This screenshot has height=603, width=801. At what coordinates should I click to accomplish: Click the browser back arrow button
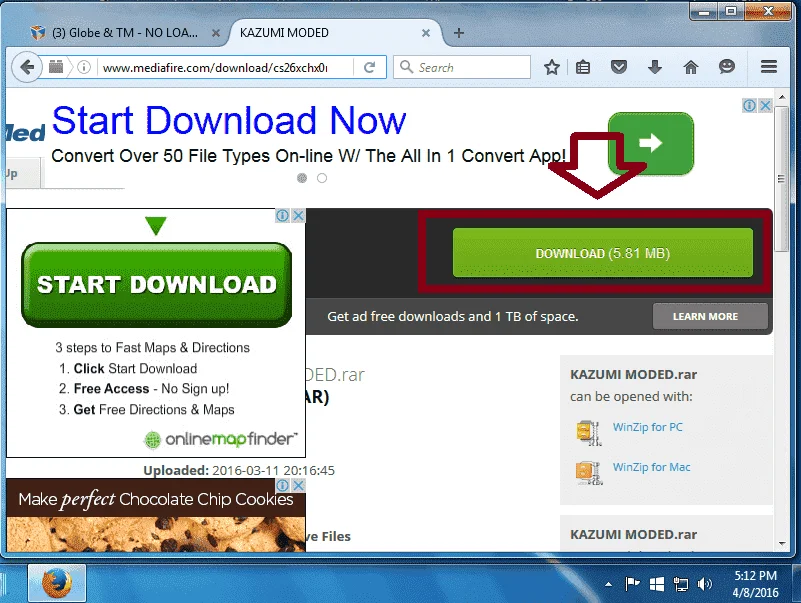click(27, 67)
